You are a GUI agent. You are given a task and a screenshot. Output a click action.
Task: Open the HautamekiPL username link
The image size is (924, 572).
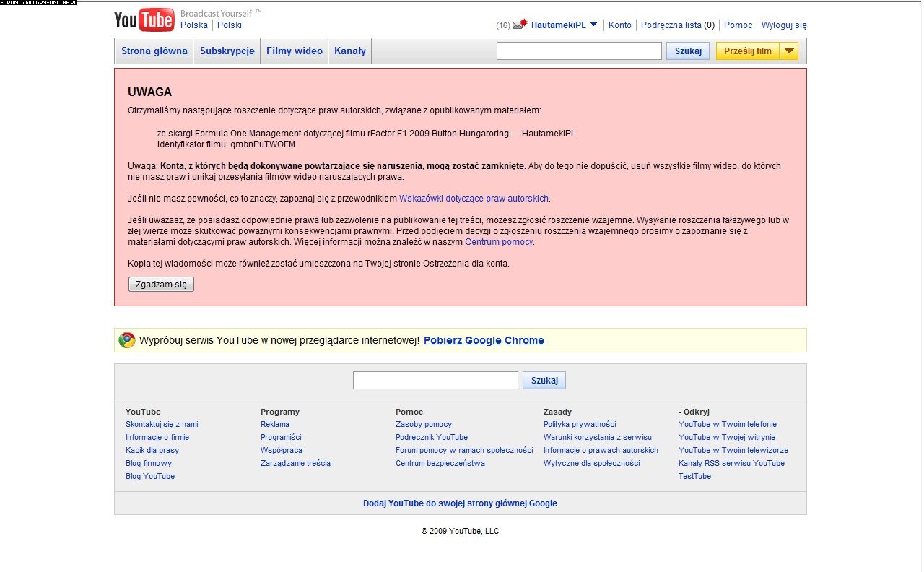click(x=559, y=25)
